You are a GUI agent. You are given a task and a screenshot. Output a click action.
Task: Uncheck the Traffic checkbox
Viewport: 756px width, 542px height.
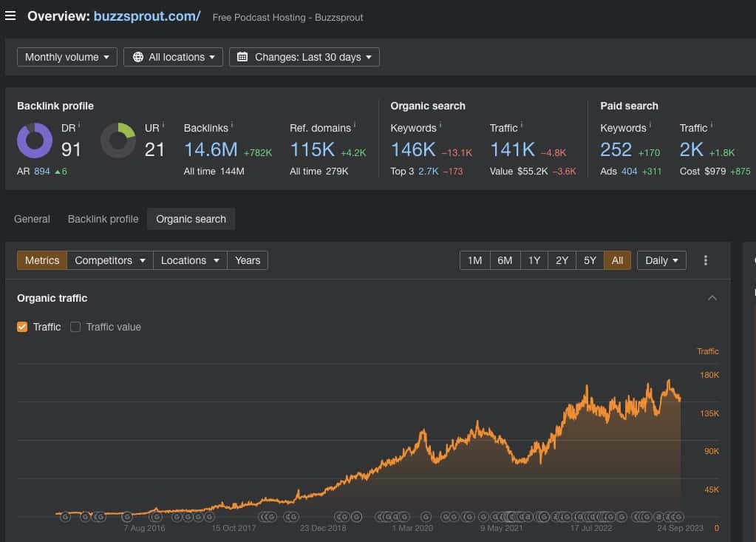tap(22, 327)
